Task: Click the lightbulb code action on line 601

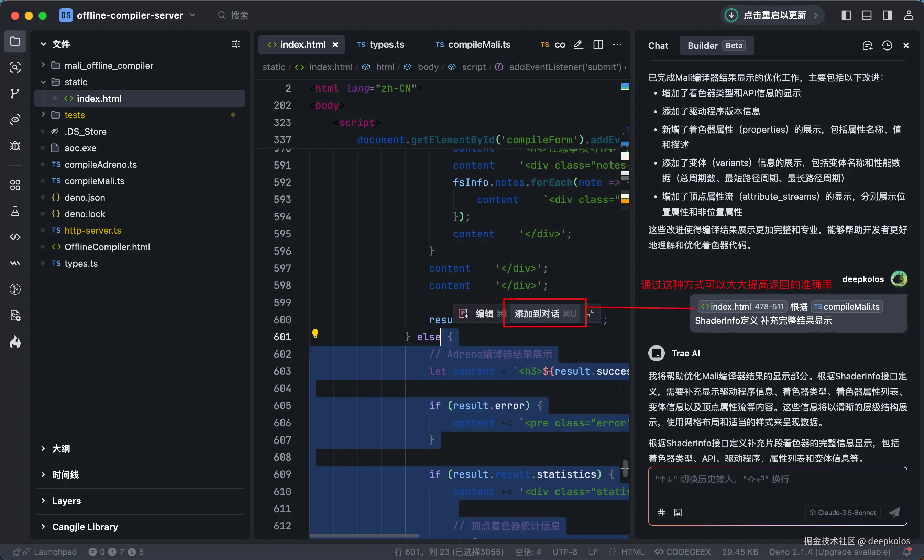Action: point(315,333)
